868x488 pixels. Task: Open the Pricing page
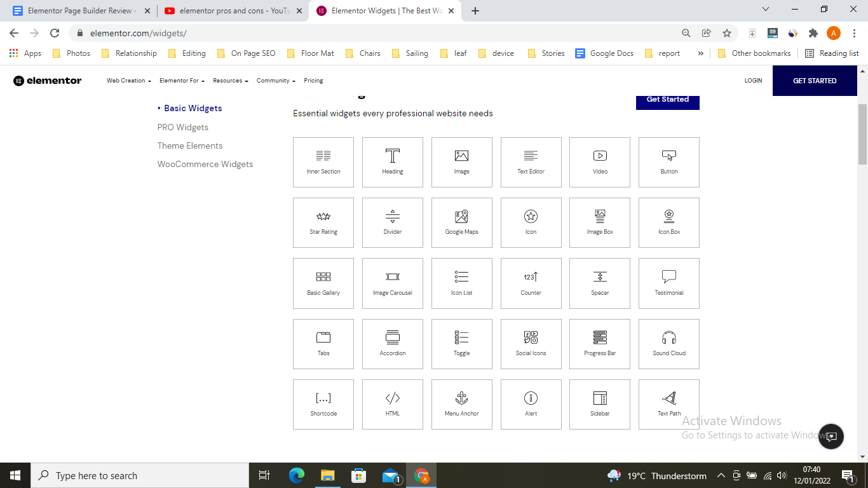(313, 81)
